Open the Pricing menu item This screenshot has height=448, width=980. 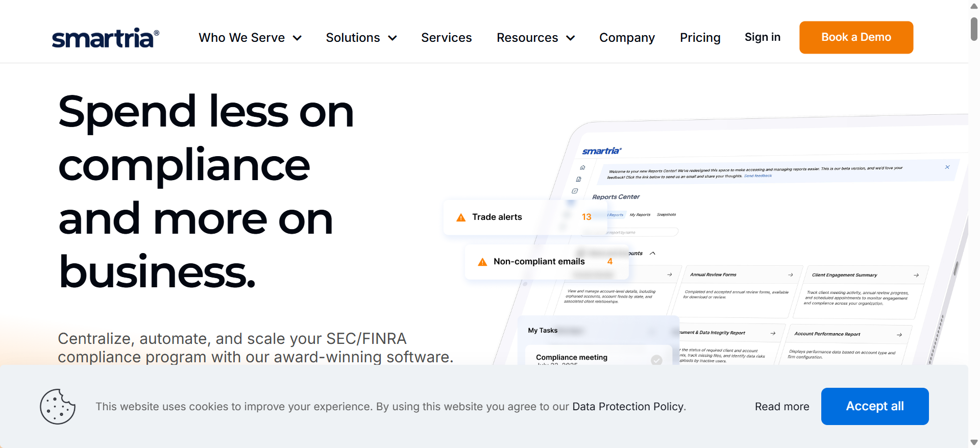point(700,38)
